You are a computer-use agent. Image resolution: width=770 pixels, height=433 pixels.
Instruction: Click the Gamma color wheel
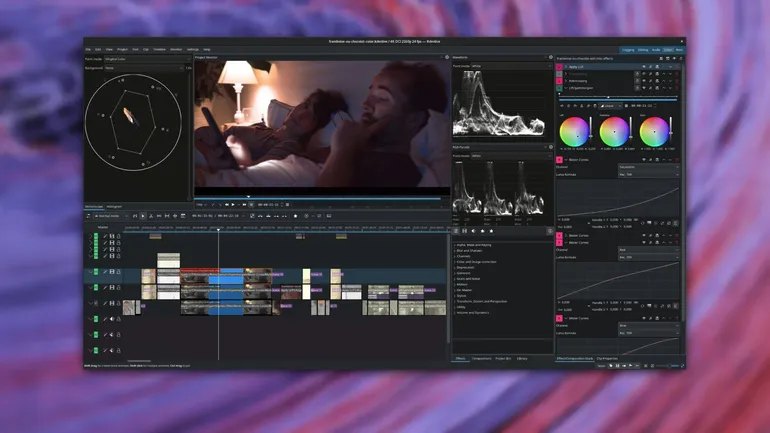tap(614, 132)
